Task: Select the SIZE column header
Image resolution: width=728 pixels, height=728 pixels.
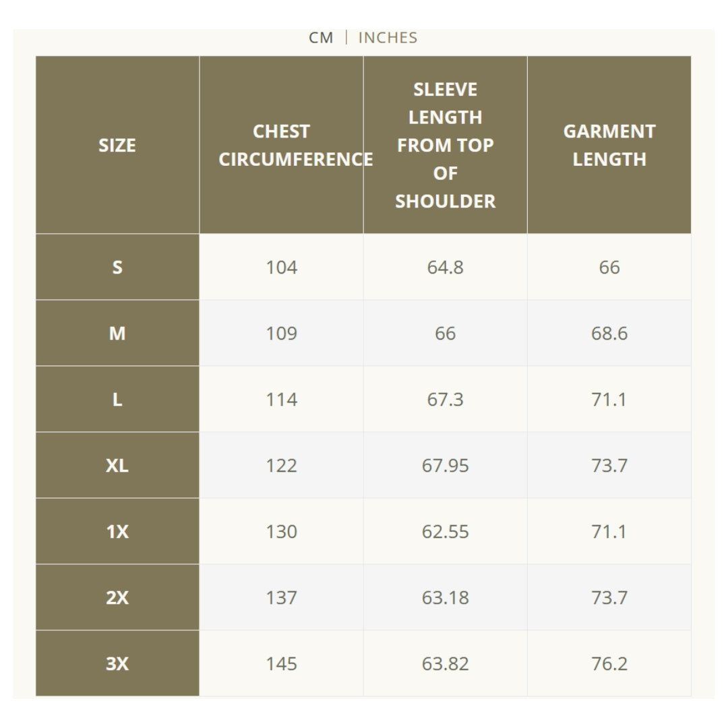Action: click(117, 145)
